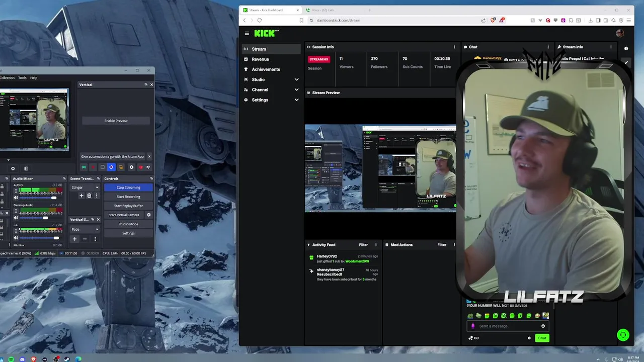Viewport: 644px width, 362px height.
Task: Click the highlighted blue Aitum toolbar icon
Action: tap(111, 167)
